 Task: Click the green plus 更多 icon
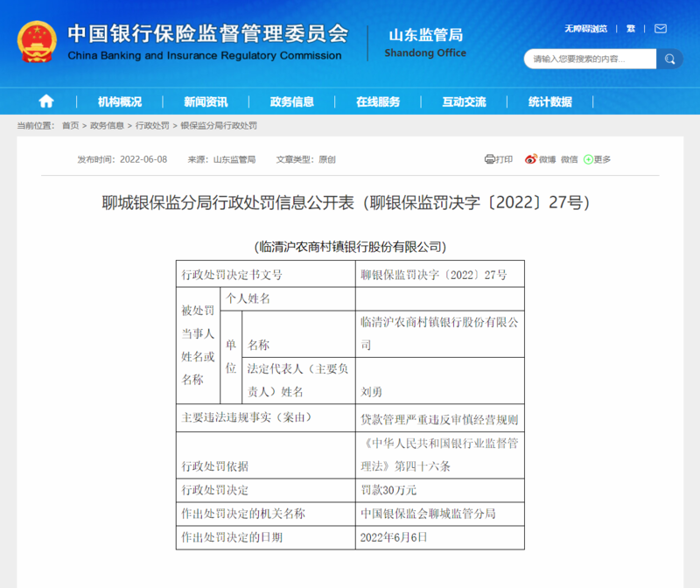[588, 159]
